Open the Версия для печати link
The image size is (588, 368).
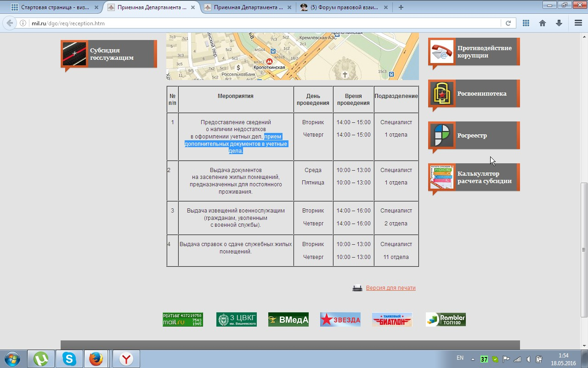point(390,288)
